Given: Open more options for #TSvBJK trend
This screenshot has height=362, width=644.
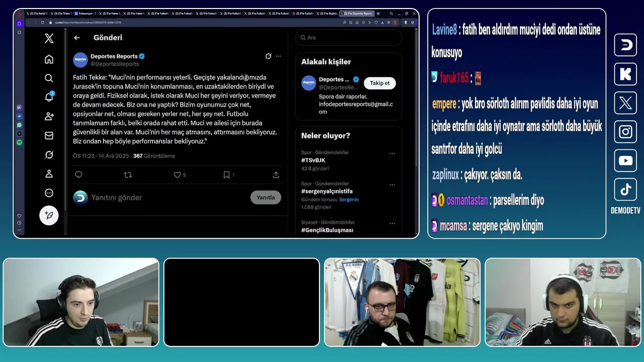Looking at the screenshot, I should click(392, 153).
